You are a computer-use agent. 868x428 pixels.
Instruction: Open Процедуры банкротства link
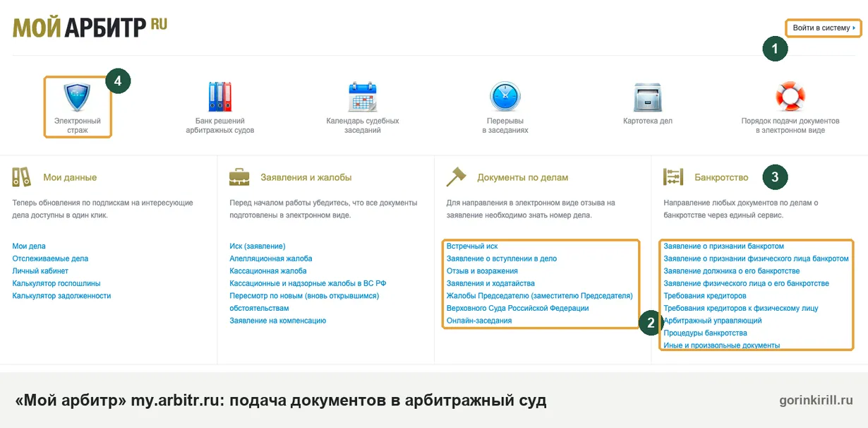(x=706, y=333)
